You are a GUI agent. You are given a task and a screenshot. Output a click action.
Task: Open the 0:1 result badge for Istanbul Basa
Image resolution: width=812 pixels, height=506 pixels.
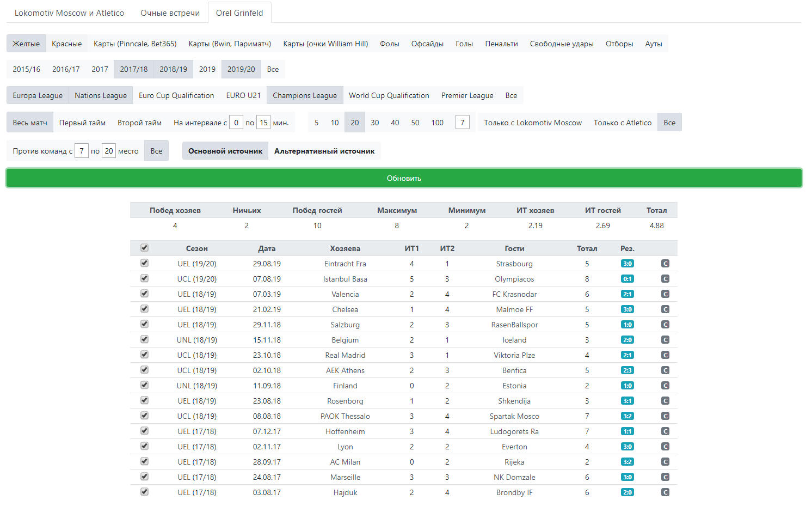(x=628, y=279)
